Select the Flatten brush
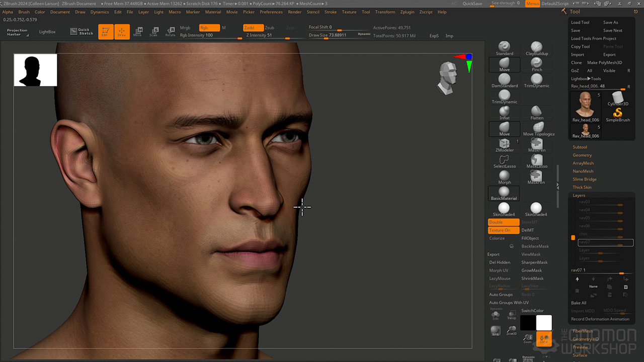 [536, 113]
